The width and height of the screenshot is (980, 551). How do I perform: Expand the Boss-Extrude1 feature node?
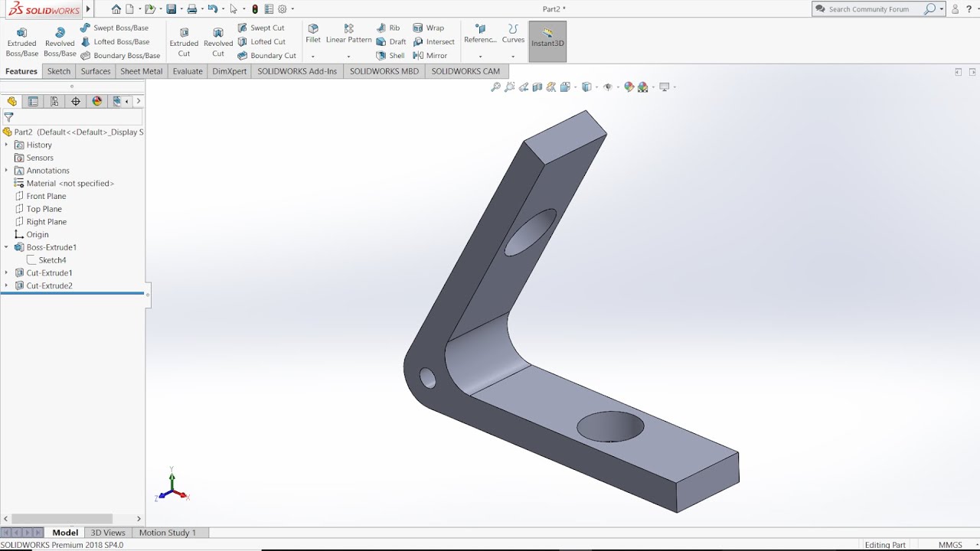(6, 247)
